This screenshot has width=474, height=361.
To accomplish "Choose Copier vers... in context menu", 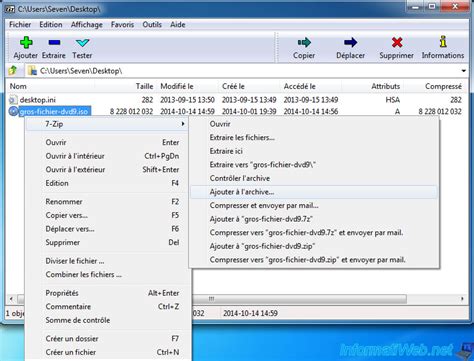I will [107, 215].
